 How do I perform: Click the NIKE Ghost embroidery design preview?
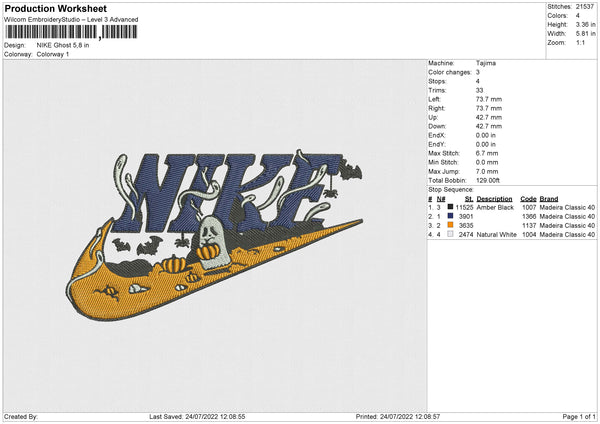point(214,234)
